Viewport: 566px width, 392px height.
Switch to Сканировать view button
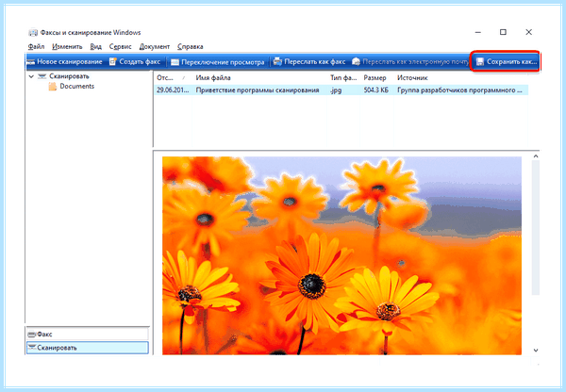pos(88,348)
